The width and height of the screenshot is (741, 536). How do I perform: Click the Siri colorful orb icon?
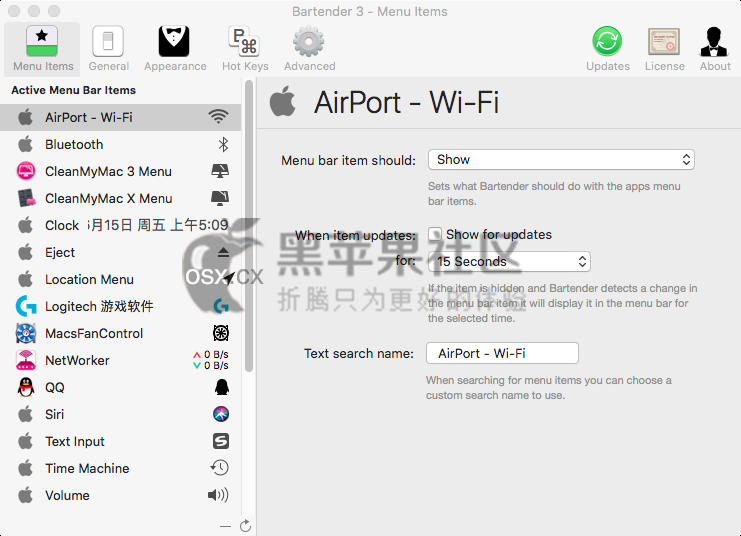(x=221, y=414)
